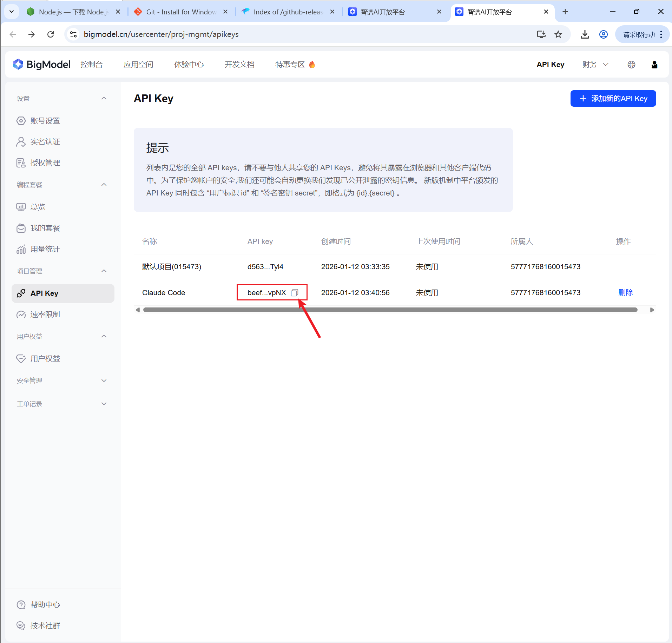The width and height of the screenshot is (672, 643).
Task: Bookmark this page with star icon
Action: [x=558, y=34]
